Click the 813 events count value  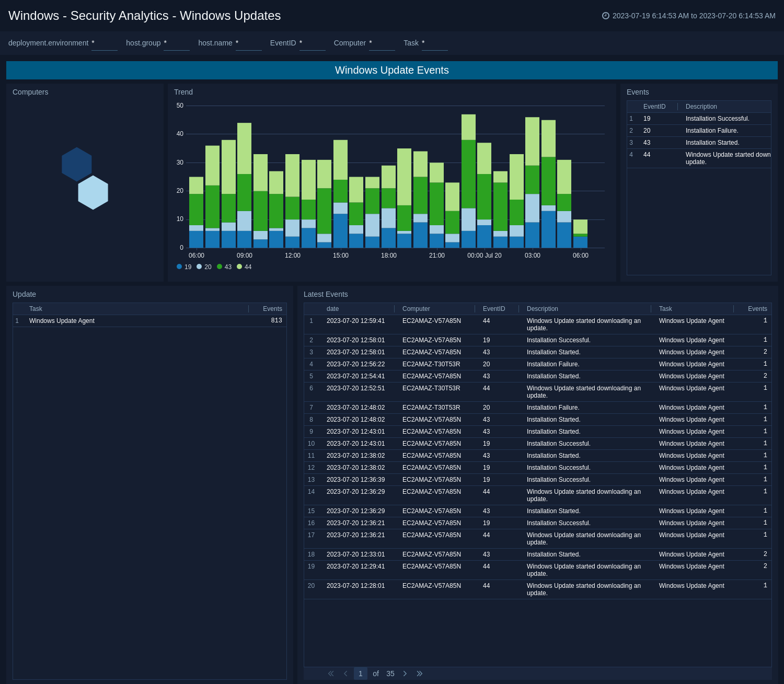point(276,320)
